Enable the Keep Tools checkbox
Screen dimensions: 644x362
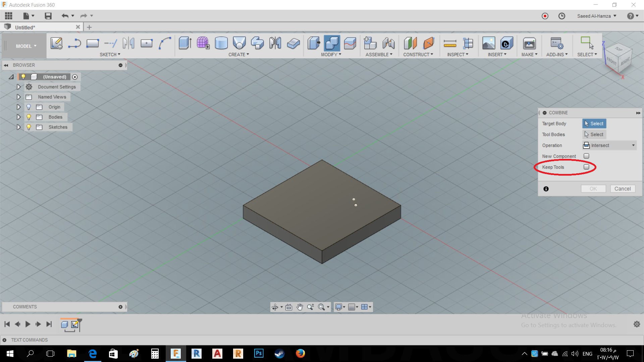(586, 167)
